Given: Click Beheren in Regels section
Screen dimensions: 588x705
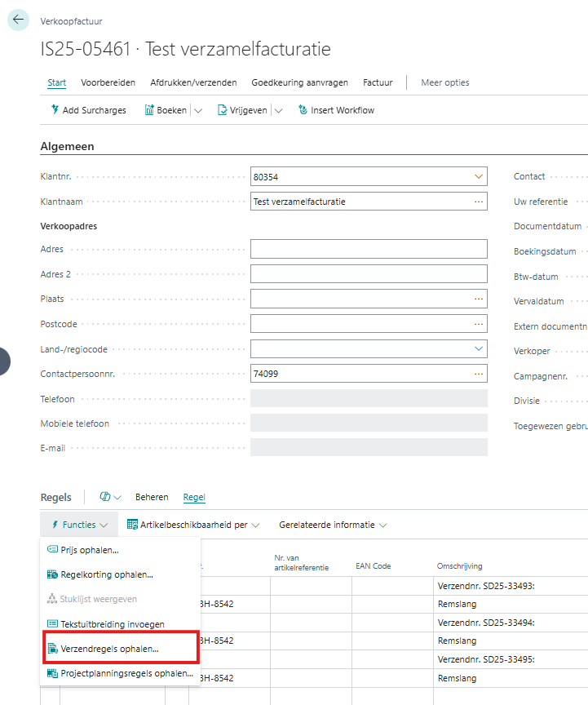Looking at the screenshot, I should pyautogui.click(x=152, y=497).
